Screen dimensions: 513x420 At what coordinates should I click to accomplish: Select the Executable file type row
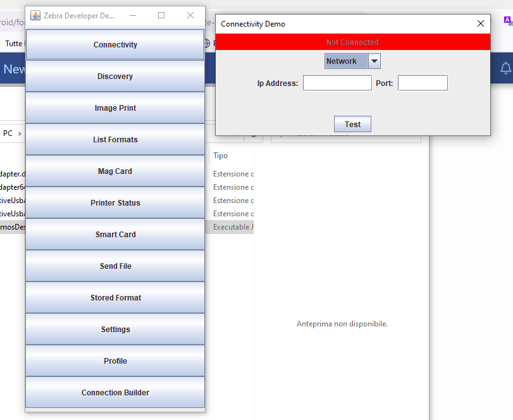point(233,227)
